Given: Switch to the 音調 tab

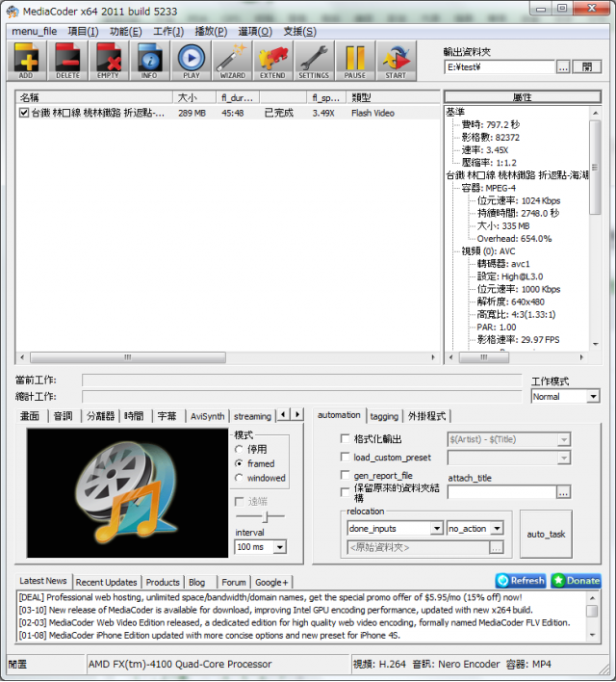Looking at the screenshot, I should [x=63, y=416].
